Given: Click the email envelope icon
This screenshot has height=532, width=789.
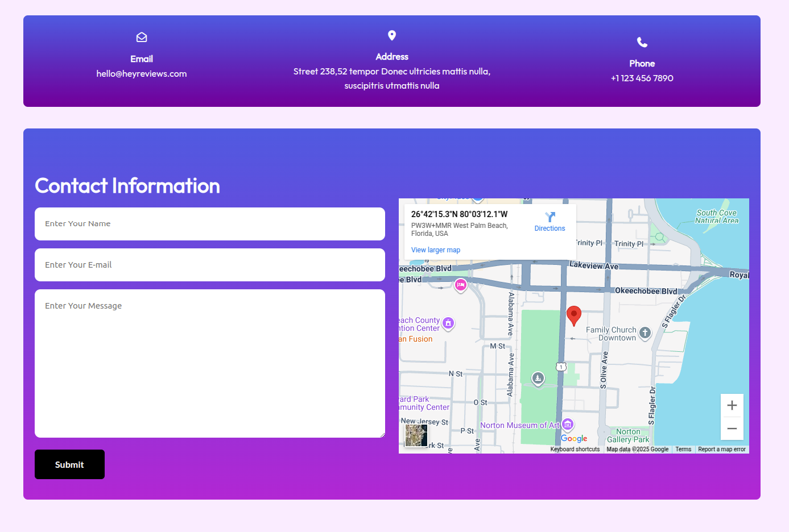Looking at the screenshot, I should [x=142, y=38].
